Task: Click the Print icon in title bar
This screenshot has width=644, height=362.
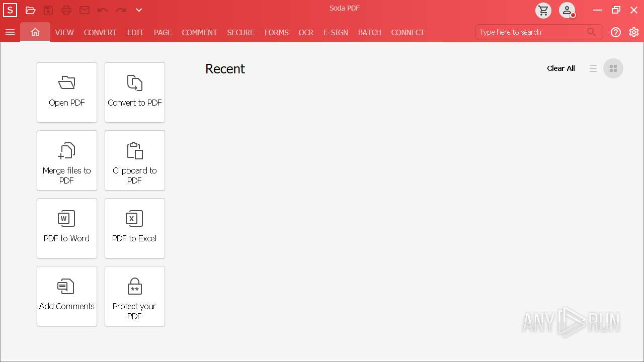Action: [x=66, y=10]
